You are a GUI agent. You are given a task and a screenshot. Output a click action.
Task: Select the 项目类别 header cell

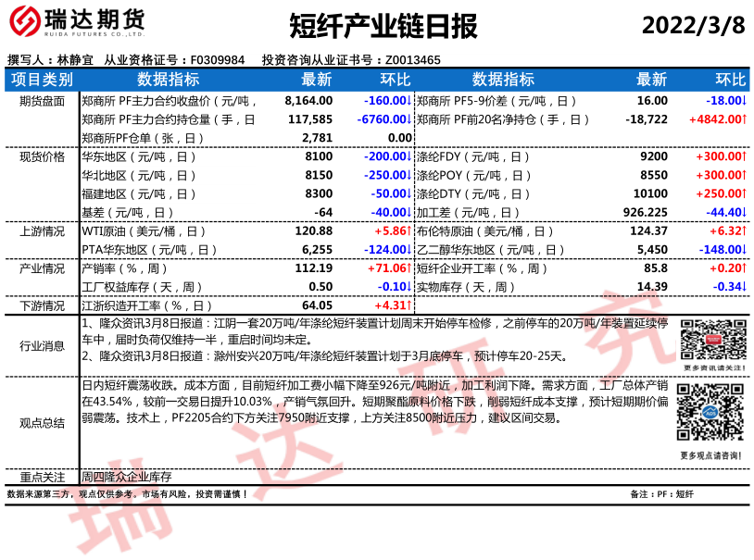pos(42,80)
